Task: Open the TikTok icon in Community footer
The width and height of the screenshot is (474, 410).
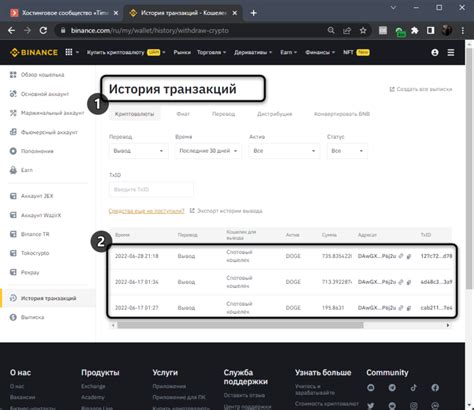Action: coord(414,388)
